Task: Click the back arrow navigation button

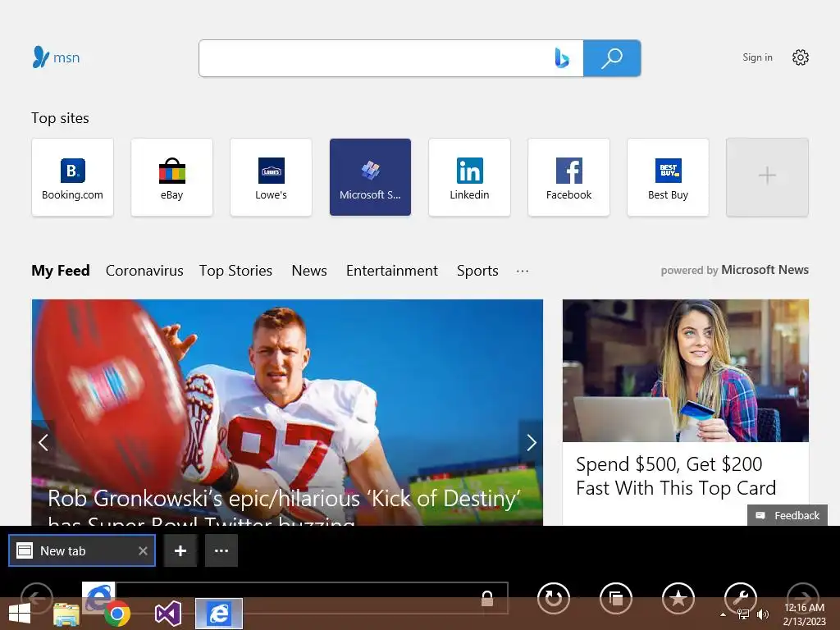Action: tap(37, 598)
